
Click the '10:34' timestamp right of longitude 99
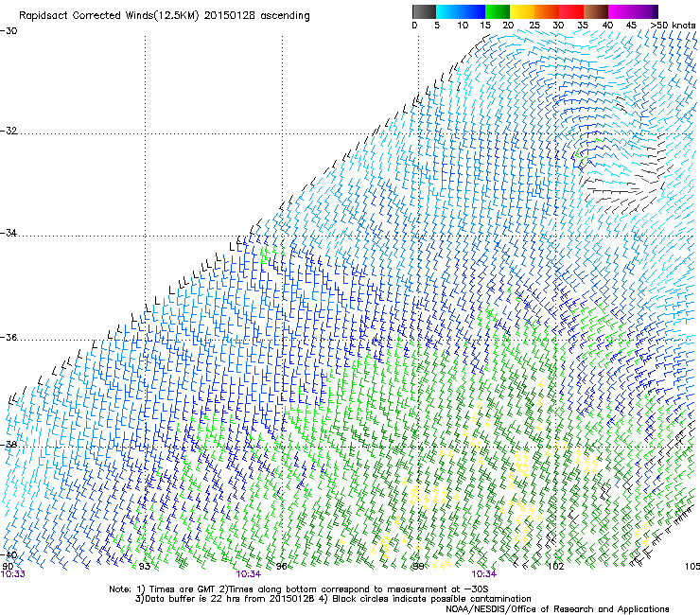point(484,574)
